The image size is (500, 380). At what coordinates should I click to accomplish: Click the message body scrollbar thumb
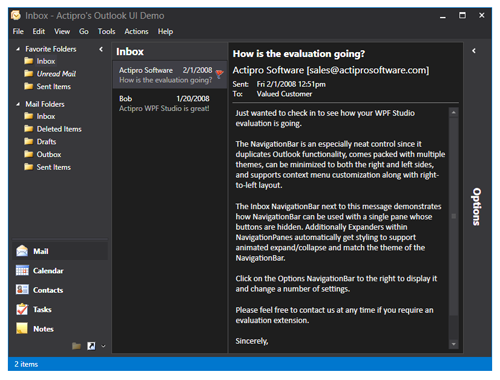(453, 216)
